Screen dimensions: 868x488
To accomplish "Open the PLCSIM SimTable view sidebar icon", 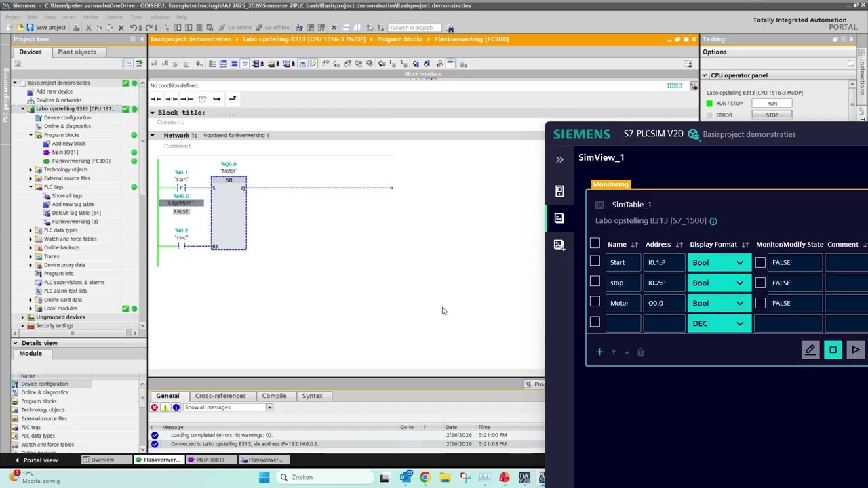I will coord(559,218).
